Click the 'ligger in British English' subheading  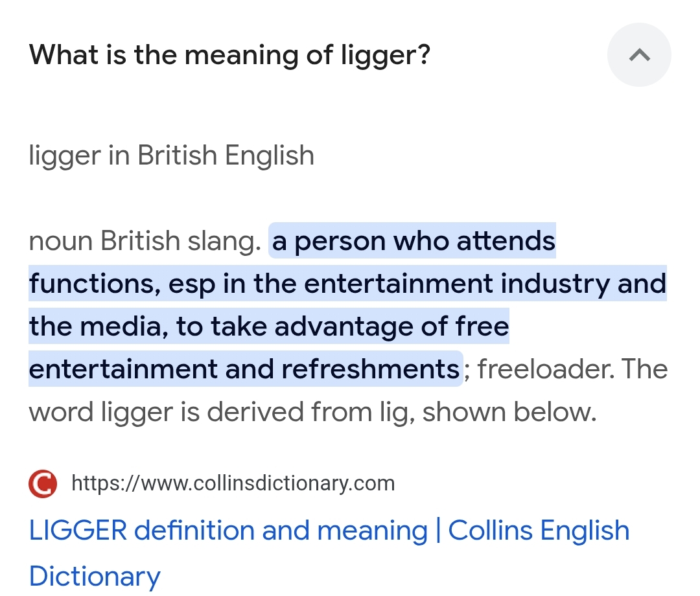click(171, 155)
